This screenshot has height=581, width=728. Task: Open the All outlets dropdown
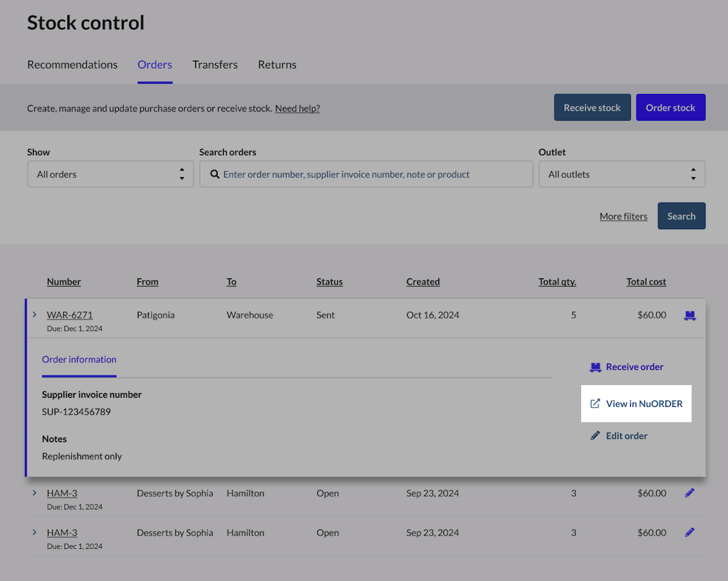point(622,174)
